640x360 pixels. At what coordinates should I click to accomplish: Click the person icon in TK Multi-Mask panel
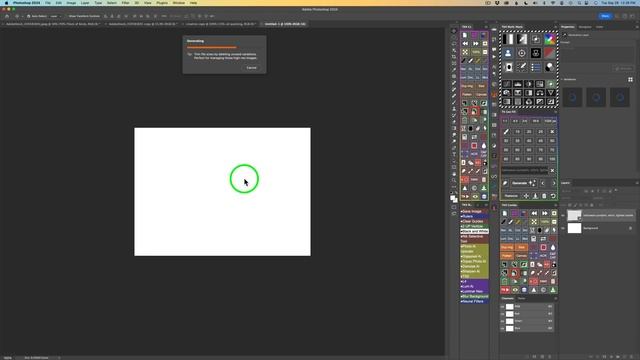(508, 53)
